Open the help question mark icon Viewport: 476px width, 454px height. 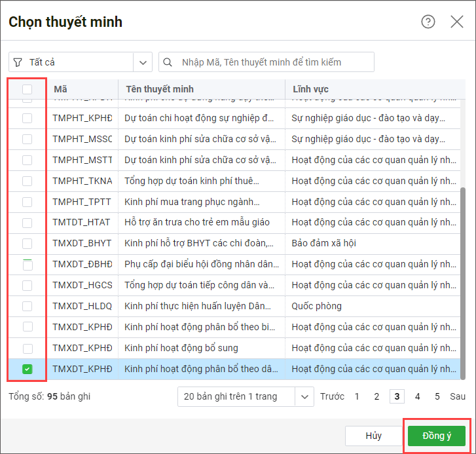(x=428, y=22)
